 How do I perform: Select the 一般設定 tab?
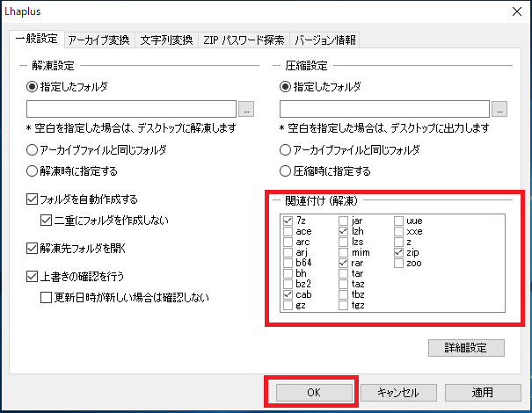(x=37, y=39)
